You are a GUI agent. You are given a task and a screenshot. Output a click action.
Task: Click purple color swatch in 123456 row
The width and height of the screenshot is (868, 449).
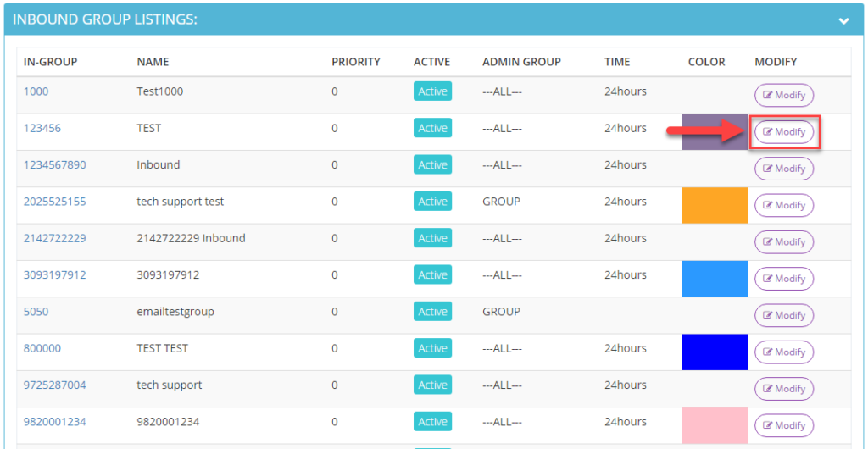click(715, 131)
